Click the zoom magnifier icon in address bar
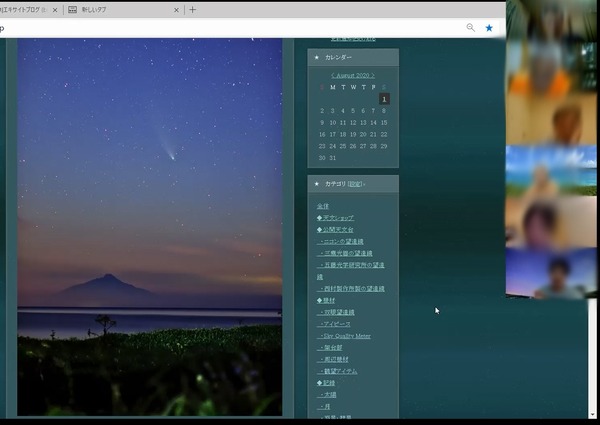 click(470, 27)
